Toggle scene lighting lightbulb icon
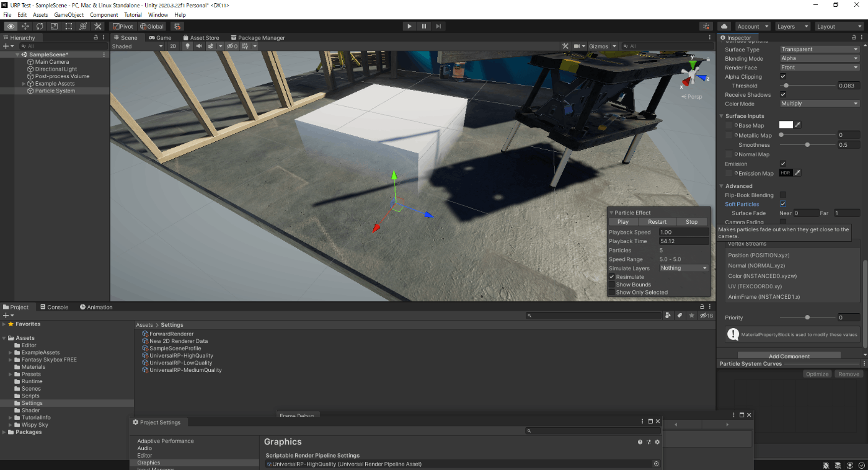Screen dimensions: 868x470 tap(187, 47)
